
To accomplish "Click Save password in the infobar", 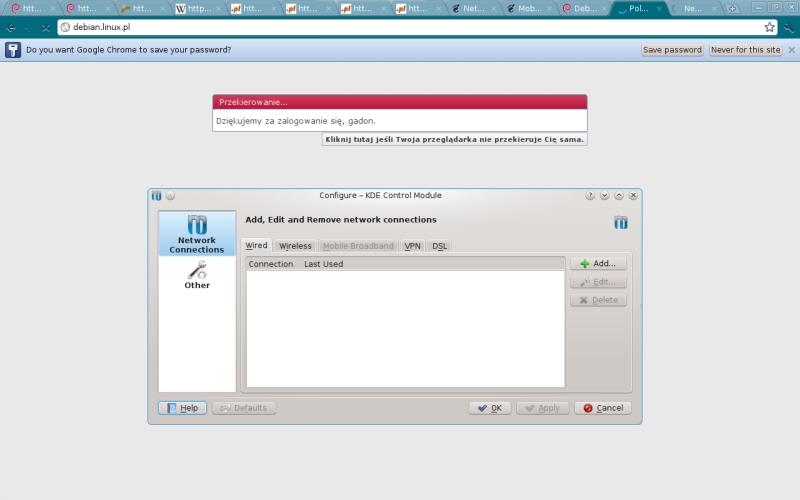I will (x=672, y=49).
